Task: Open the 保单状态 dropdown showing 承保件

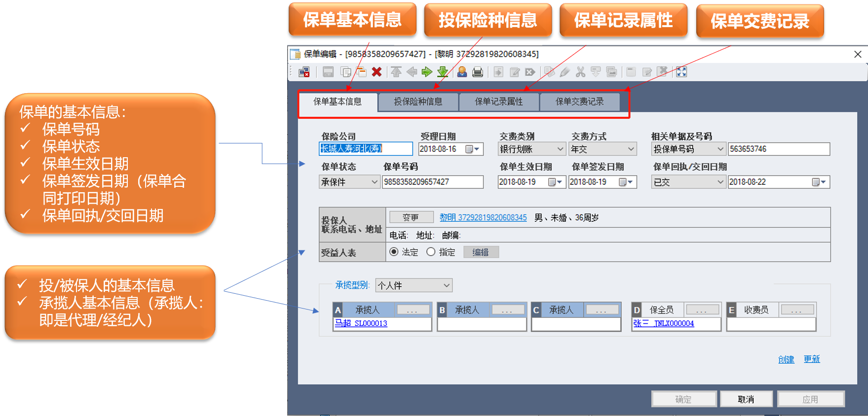Action: tap(374, 182)
